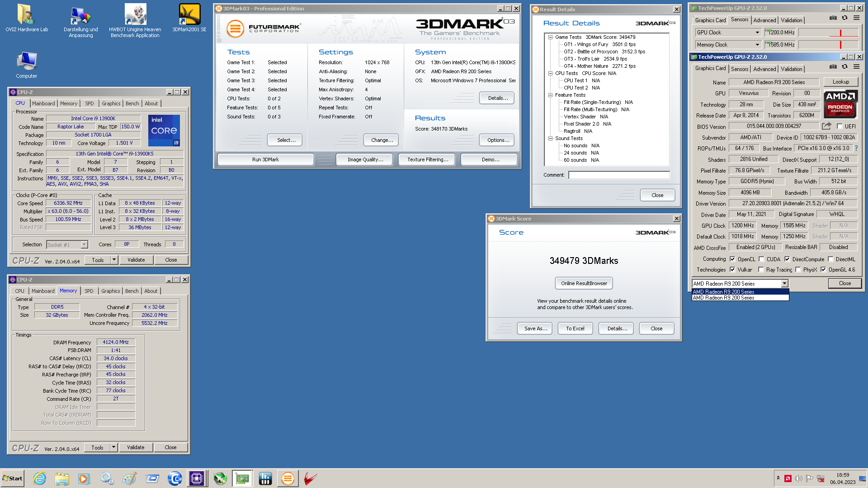Open Validation tab in back GPU-Z window
Screen dimensions: 868x488
[x=792, y=20]
